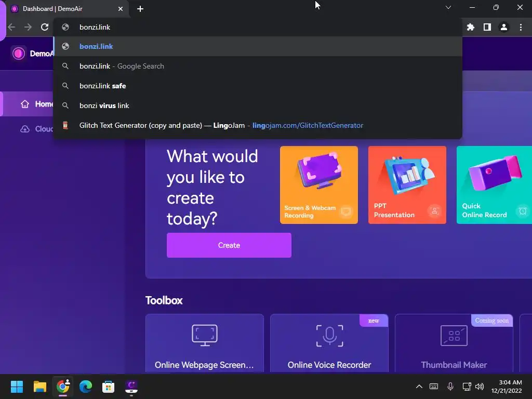Click the "Coming soon" badge
Image resolution: width=532 pixels, height=399 pixels.
[492, 321]
